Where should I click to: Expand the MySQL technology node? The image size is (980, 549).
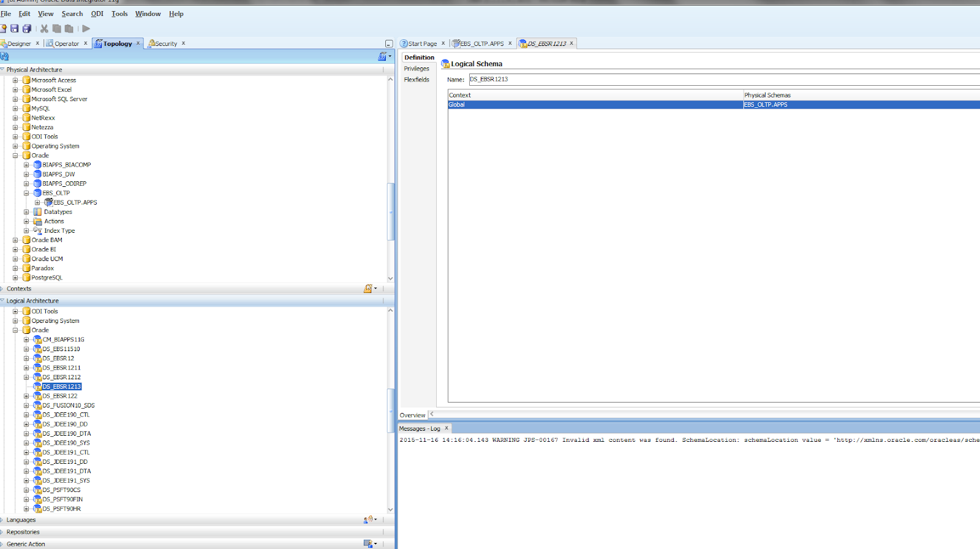[x=15, y=108]
